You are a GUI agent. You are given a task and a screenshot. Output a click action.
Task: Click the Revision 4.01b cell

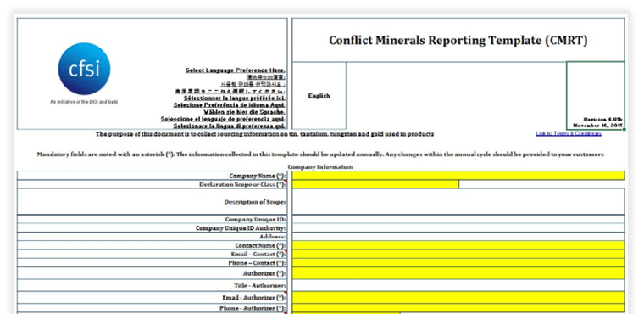click(x=596, y=96)
